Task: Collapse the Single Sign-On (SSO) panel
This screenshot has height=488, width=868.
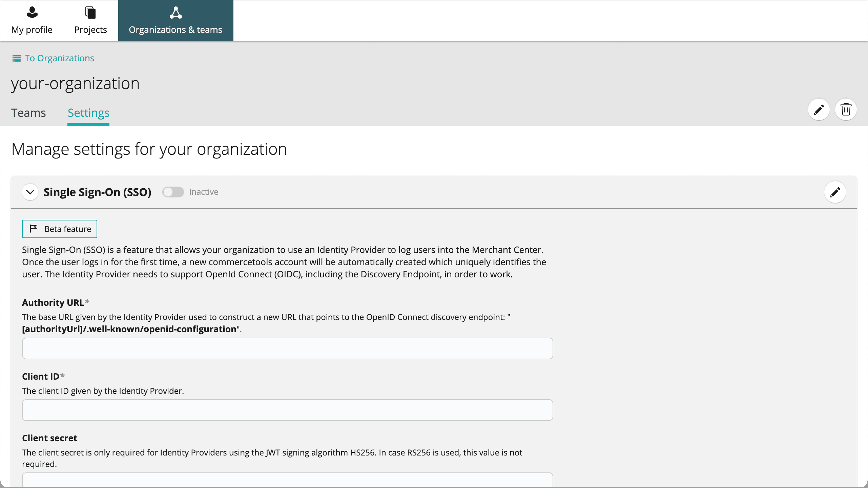Action: point(30,192)
